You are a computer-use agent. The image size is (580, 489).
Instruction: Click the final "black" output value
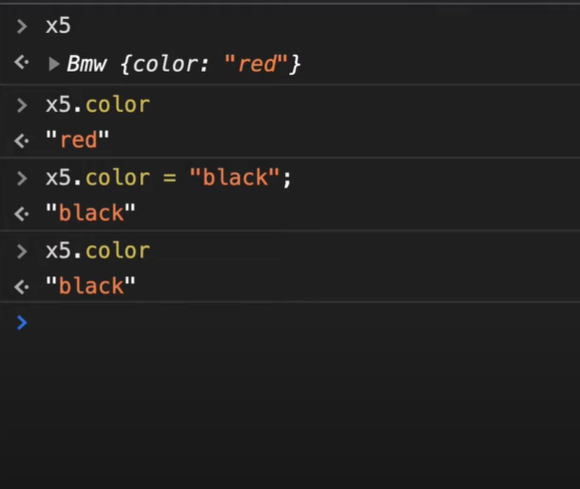click(x=91, y=286)
